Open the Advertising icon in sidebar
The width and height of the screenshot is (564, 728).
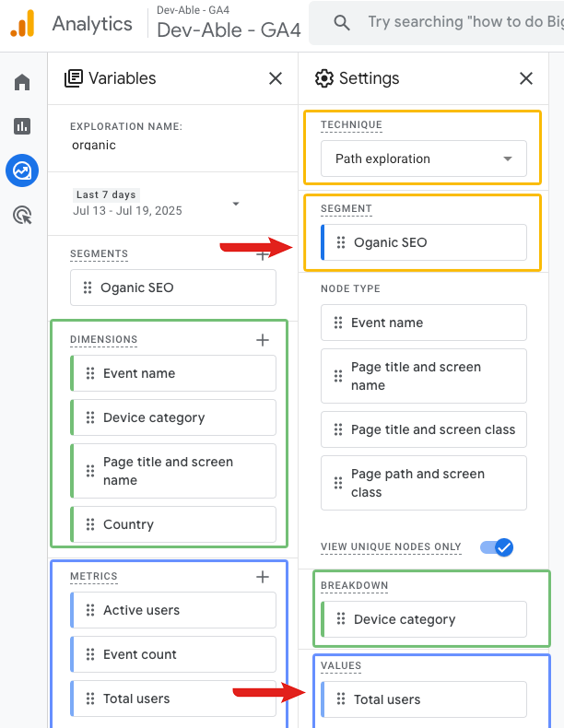22,215
